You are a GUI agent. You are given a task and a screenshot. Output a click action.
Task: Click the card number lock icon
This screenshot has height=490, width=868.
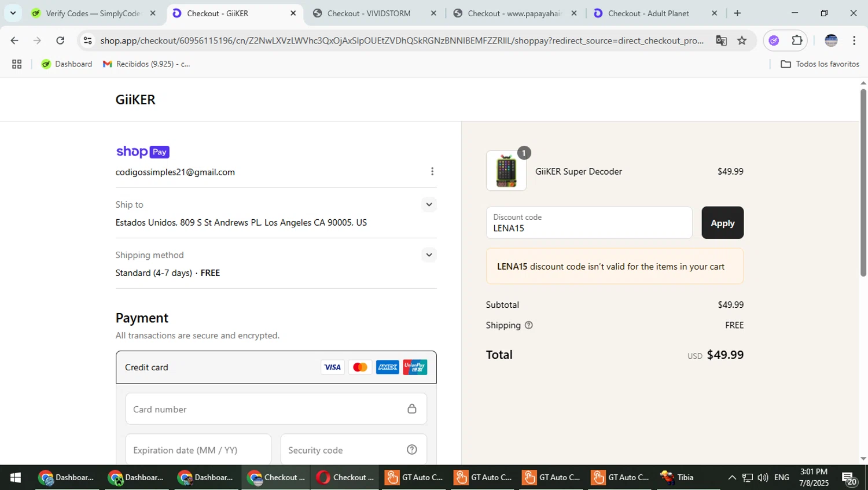(x=412, y=409)
